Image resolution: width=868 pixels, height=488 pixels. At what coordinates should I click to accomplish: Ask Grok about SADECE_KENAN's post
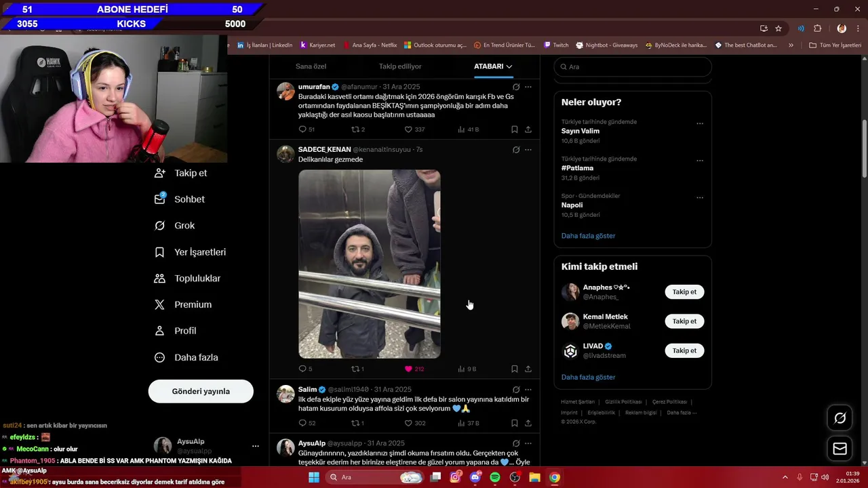[x=516, y=150]
